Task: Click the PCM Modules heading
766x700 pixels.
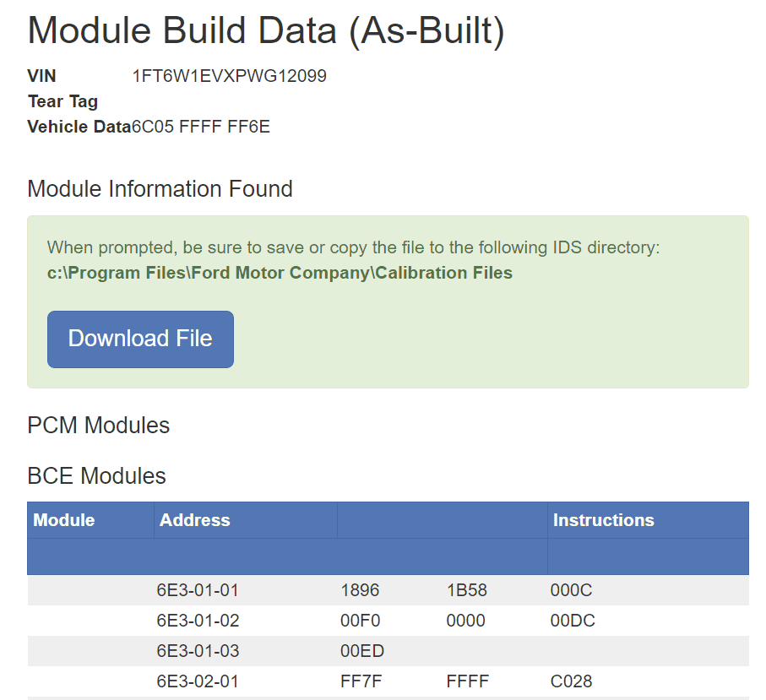Action: [x=99, y=426]
